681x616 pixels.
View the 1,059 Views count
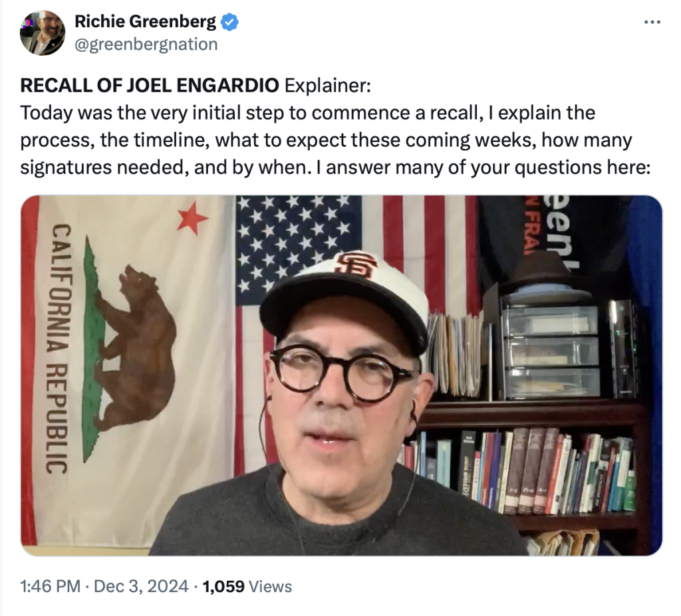click(x=247, y=586)
